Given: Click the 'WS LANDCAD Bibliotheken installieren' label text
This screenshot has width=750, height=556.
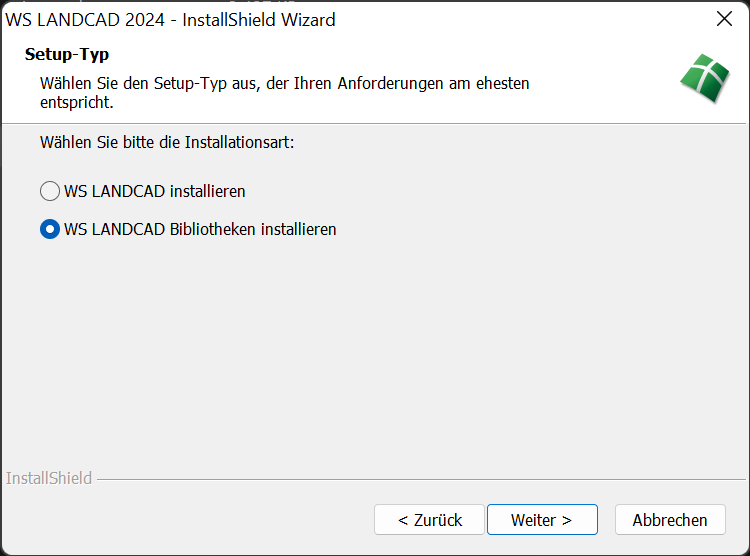Looking at the screenshot, I should [x=200, y=229].
